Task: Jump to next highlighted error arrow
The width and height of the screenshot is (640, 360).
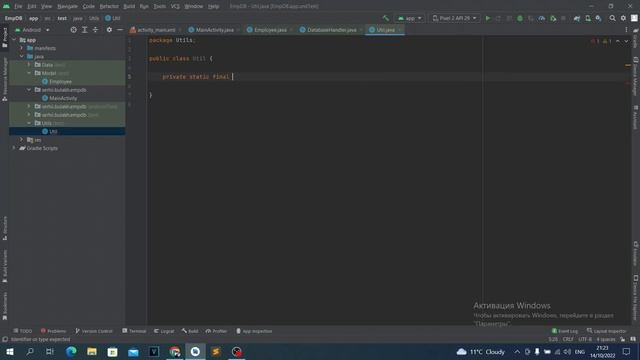Action: (x=626, y=41)
